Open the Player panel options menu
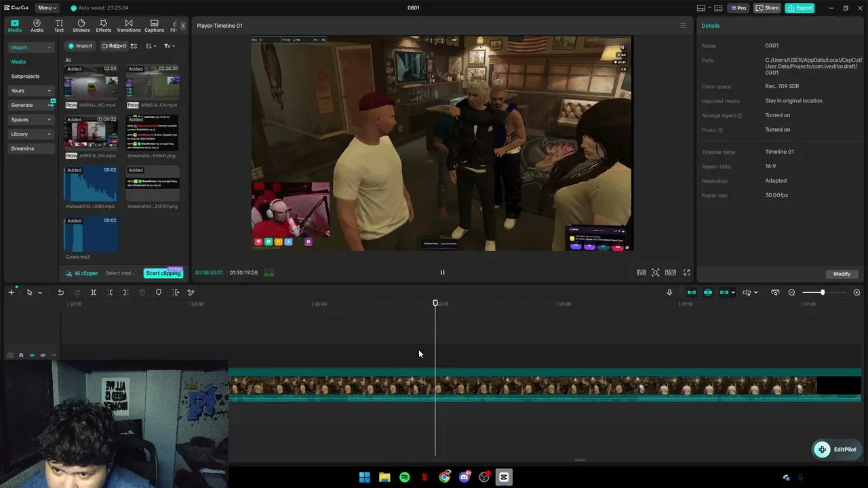 [683, 26]
